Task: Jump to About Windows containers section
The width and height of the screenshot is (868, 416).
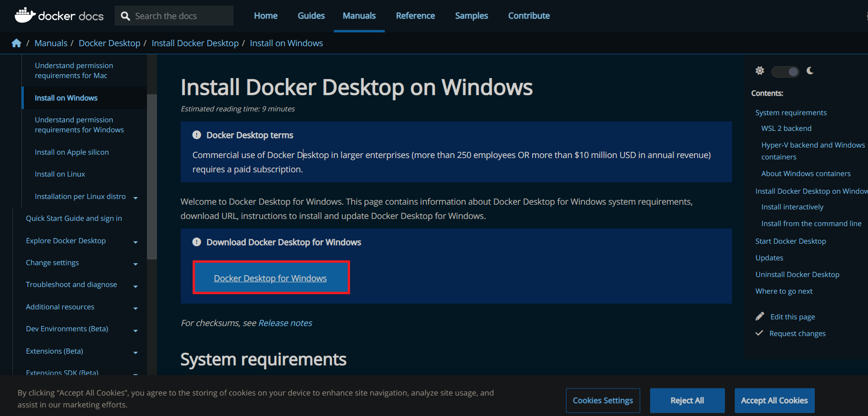Action: tap(806, 174)
